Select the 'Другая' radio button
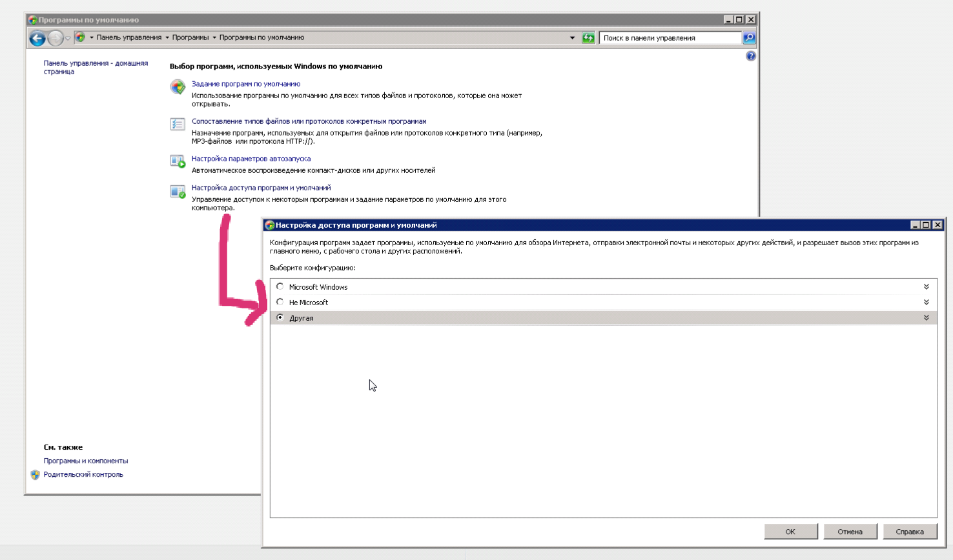This screenshot has height=560, width=953. [x=280, y=317]
